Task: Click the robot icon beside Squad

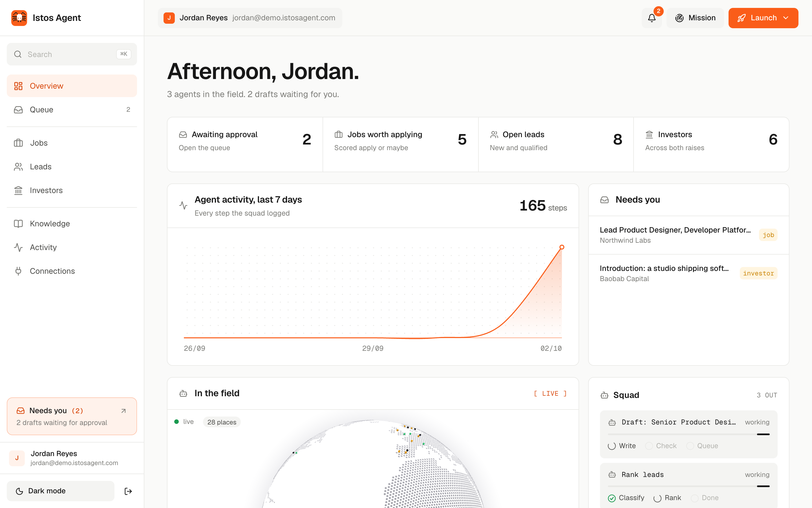Action: [604, 395]
